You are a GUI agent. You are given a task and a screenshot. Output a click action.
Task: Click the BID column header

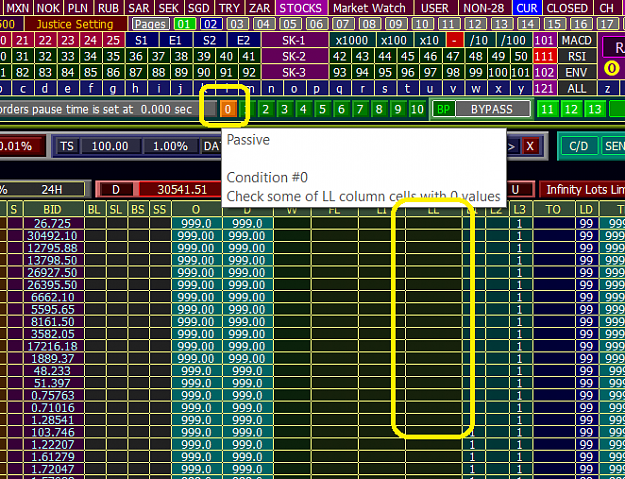point(52,209)
